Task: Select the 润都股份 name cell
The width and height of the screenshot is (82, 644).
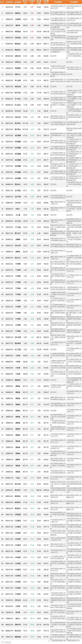Action: (18, 13)
